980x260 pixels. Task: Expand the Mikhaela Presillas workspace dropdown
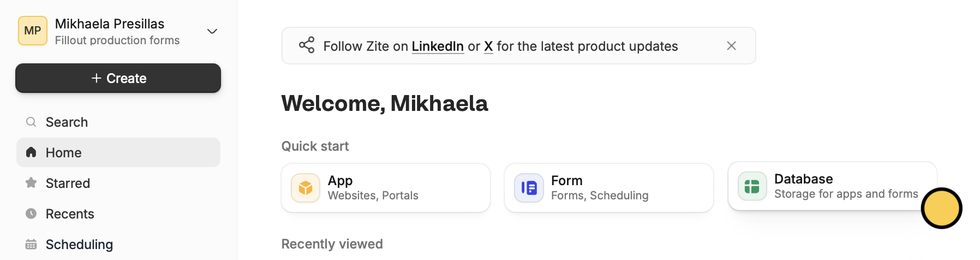pos(212,31)
